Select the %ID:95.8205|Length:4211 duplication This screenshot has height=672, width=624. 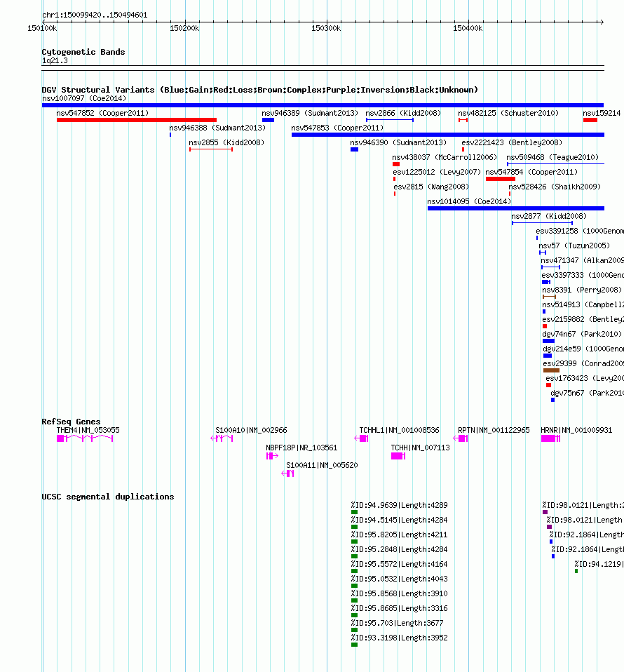click(x=399, y=535)
